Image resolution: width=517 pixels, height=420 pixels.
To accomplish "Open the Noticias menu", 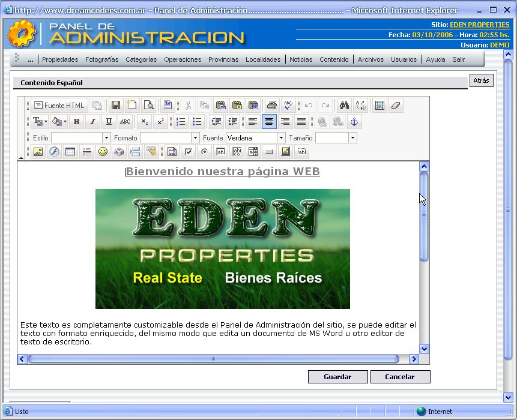I will 301,59.
